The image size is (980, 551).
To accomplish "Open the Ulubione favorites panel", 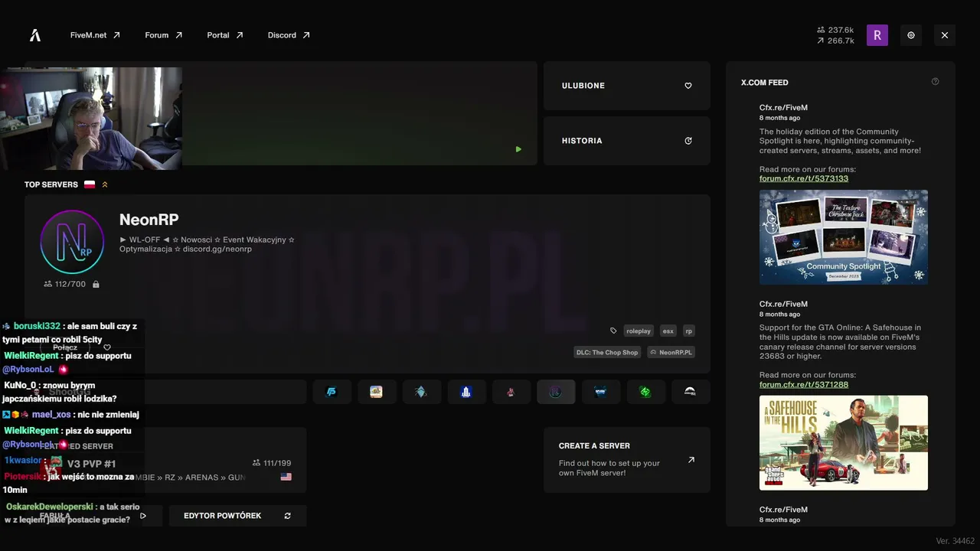I will click(x=627, y=86).
